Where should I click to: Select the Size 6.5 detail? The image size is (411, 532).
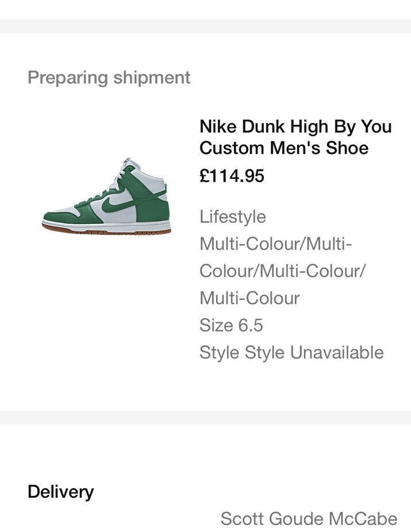[x=231, y=325]
